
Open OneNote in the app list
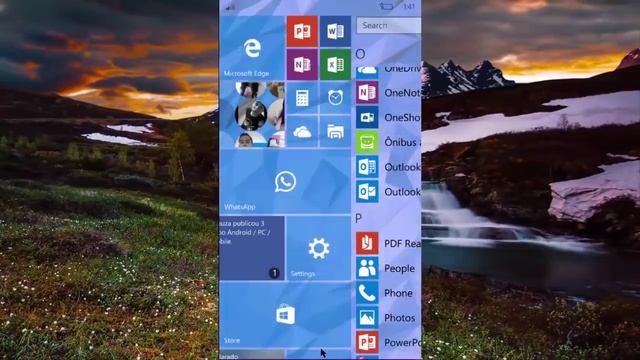point(388,93)
